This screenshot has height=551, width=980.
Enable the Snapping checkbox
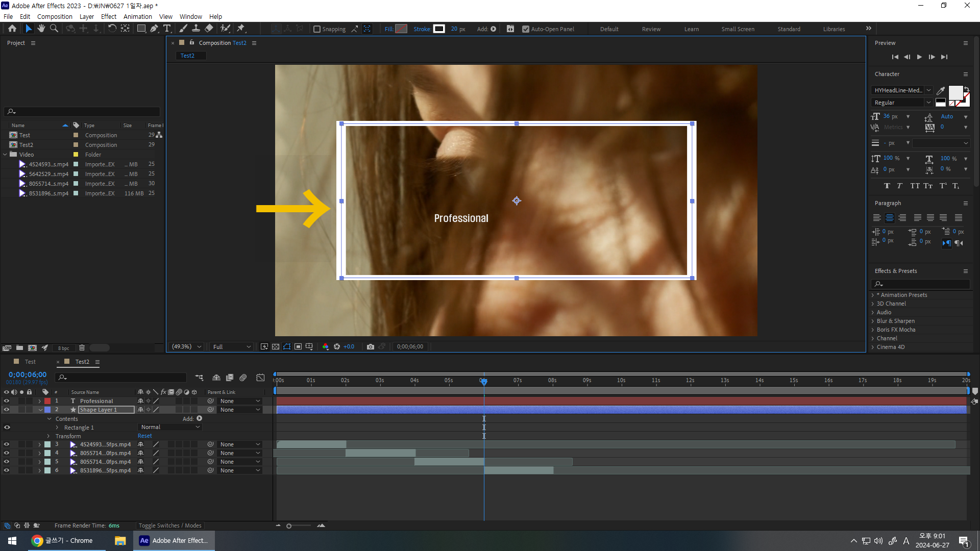[x=317, y=29]
